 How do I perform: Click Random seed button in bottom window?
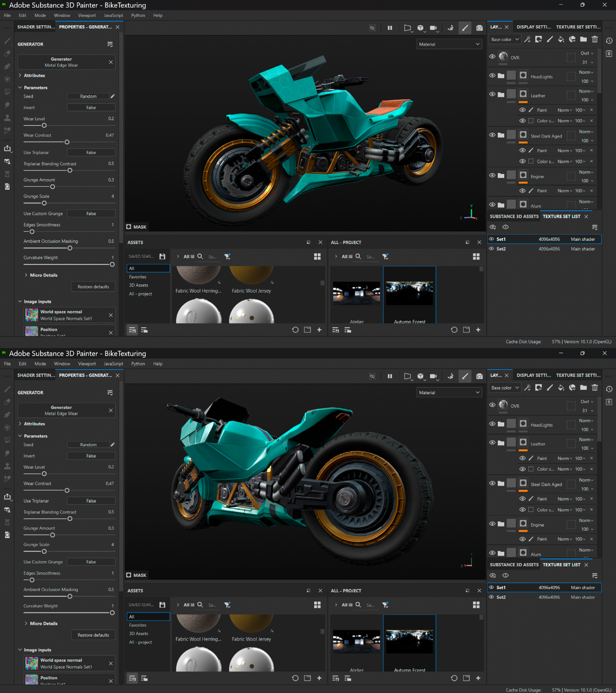point(88,445)
